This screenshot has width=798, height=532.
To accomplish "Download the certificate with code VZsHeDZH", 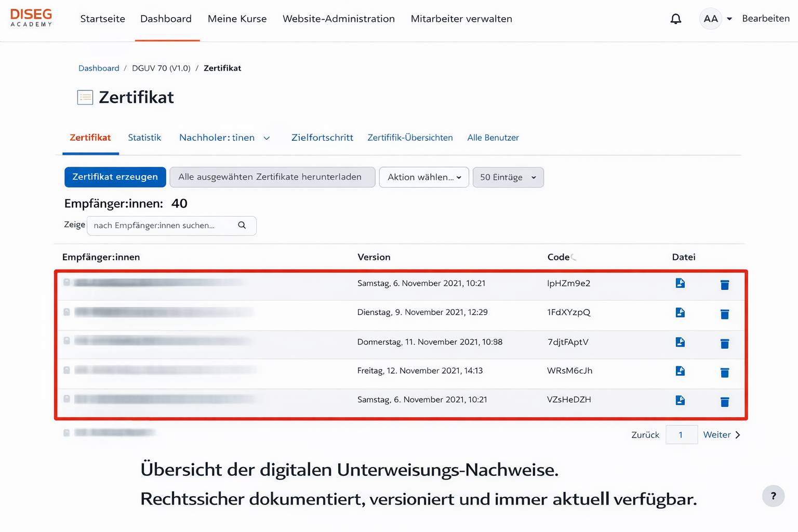I will (680, 400).
